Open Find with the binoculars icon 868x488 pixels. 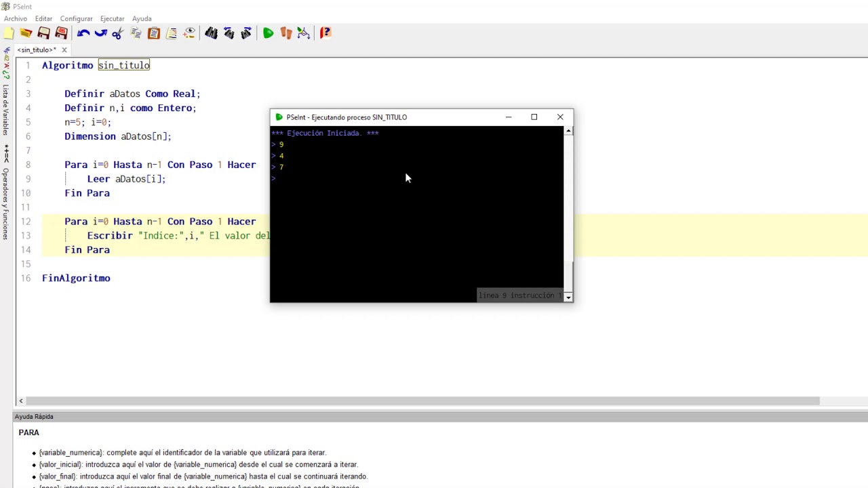coord(212,33)
